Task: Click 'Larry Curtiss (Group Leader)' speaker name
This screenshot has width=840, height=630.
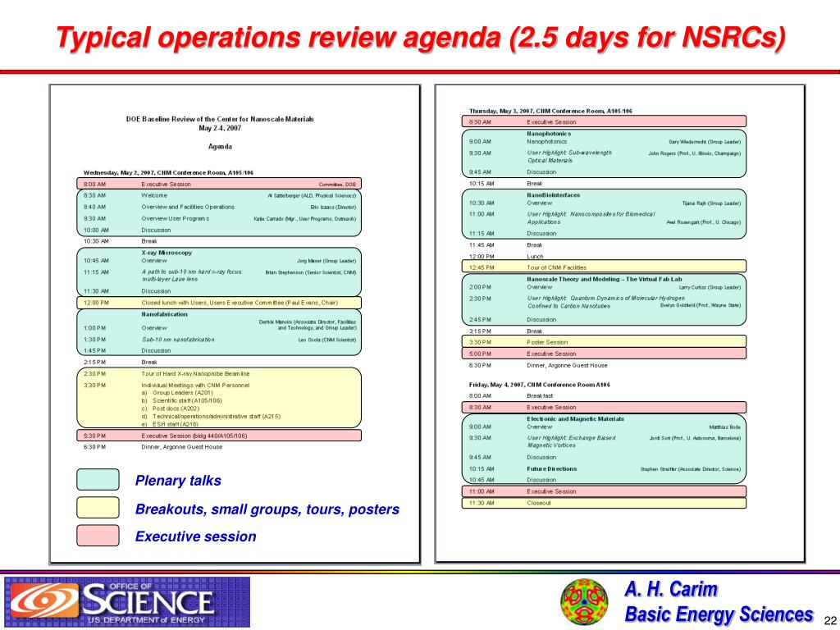Action: click(710, 287)
